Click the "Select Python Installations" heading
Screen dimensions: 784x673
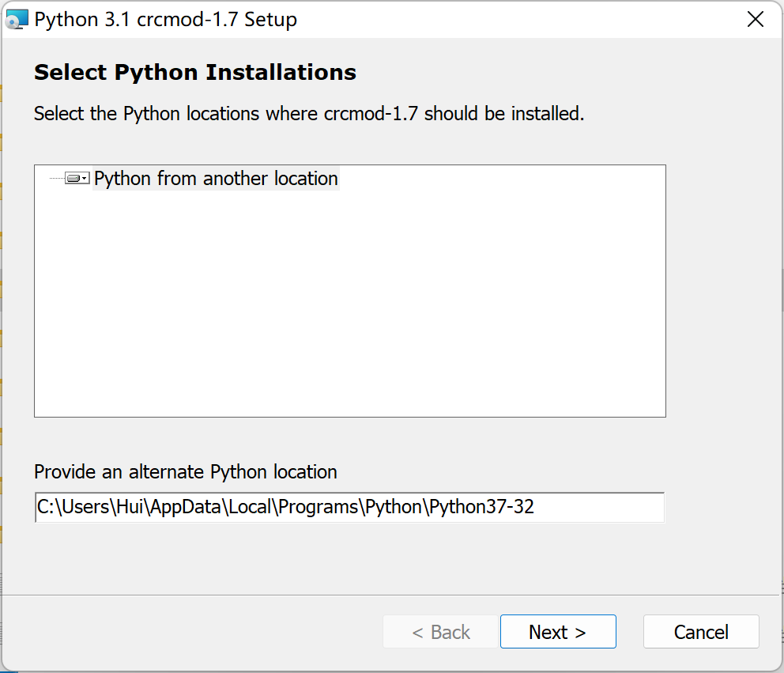195,73
